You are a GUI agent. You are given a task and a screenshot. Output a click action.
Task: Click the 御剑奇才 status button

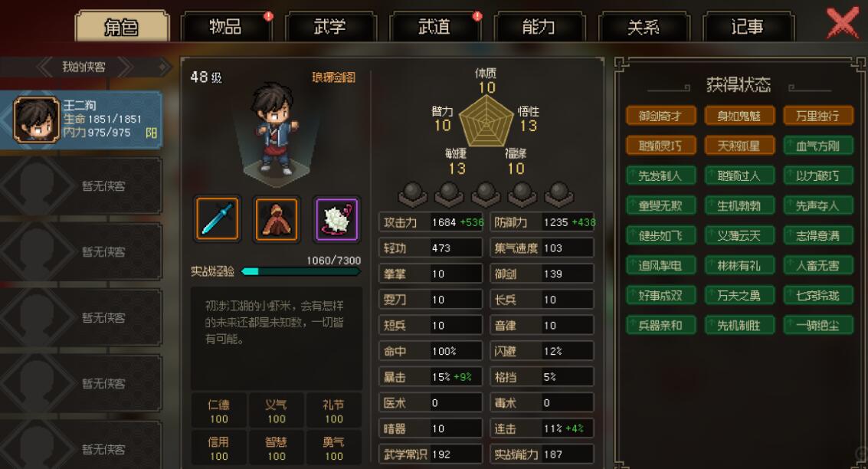point(660,116)
